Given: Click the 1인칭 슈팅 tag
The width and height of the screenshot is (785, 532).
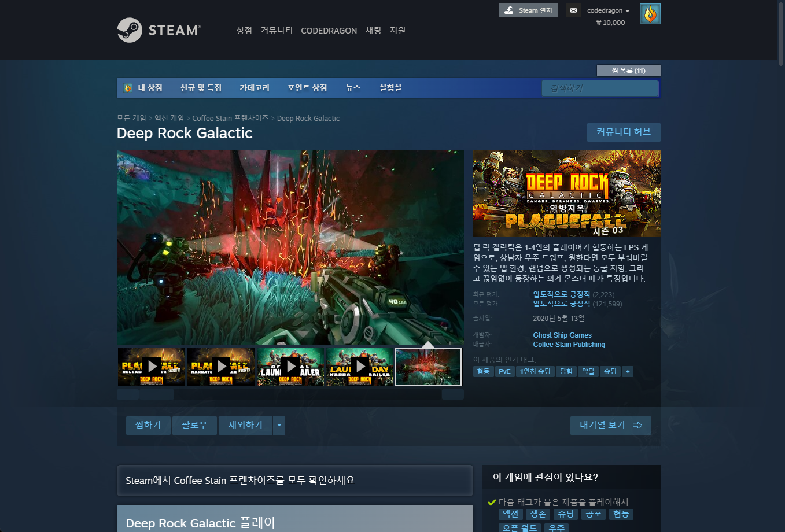Looking at the screenshot, I should (535, 371).
